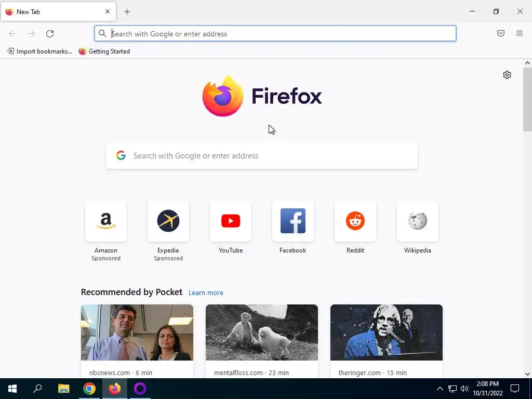Image resolution: width=532 pixels, height=399 pixels.
Task: Click the Firefox logo
Action: tap(262, 96)
